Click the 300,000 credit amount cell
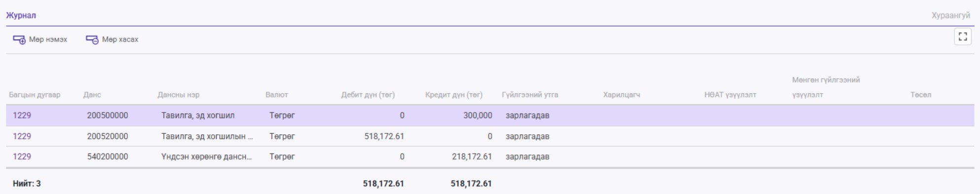The height and width of the screenshot is (194, 980). click(x=478, y=116)
